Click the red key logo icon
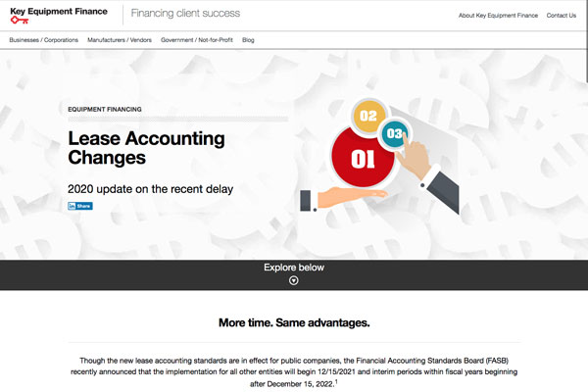 (20, 22)
